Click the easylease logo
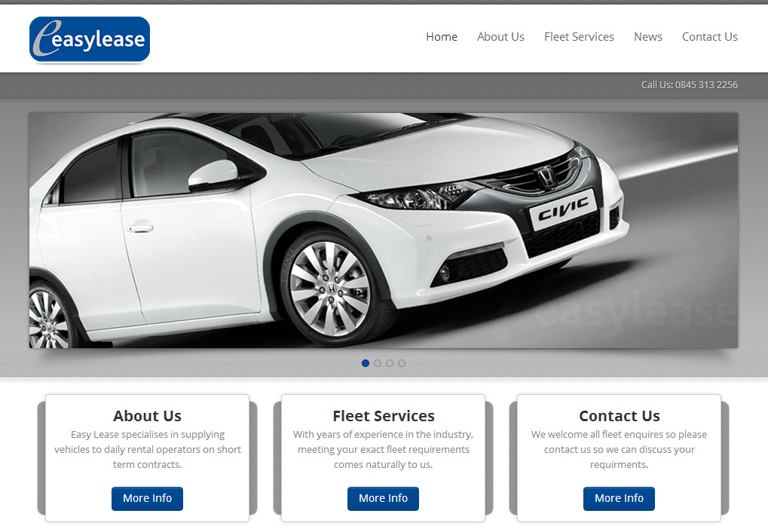This screenshot has width=768, height=532. pyautogui.click(x=90, y=40)
